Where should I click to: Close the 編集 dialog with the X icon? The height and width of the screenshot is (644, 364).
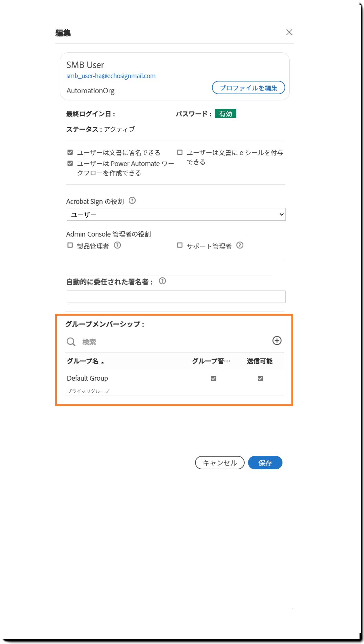[289, 32]
